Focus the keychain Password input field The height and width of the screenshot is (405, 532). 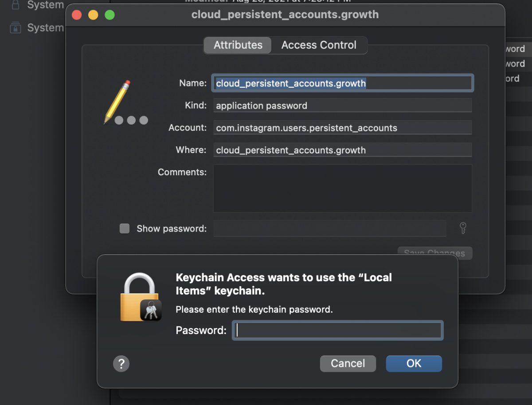click(x=337, y=330)
